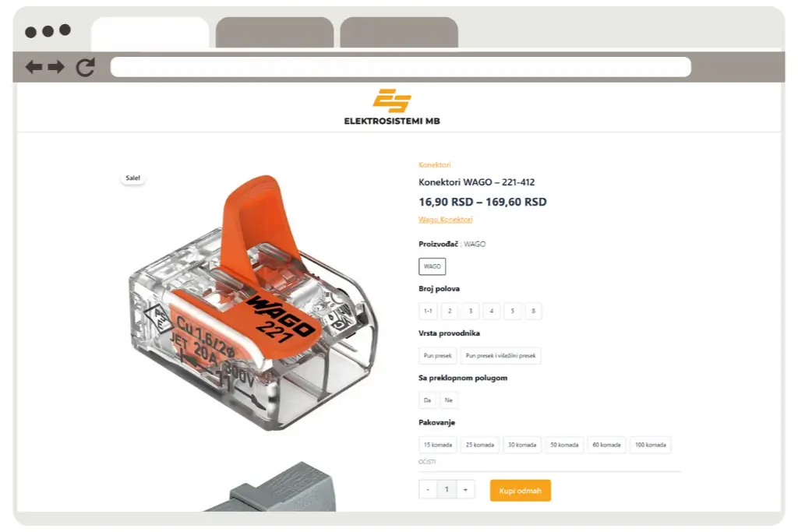This screenshot has width=798, height=532.
Task: Click the browser reload icon
Action: 86,67
